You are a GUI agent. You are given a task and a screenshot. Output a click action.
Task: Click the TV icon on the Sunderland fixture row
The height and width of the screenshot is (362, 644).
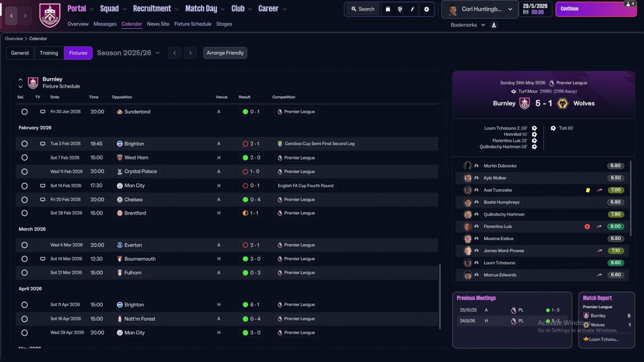click(x=43, y=112)
